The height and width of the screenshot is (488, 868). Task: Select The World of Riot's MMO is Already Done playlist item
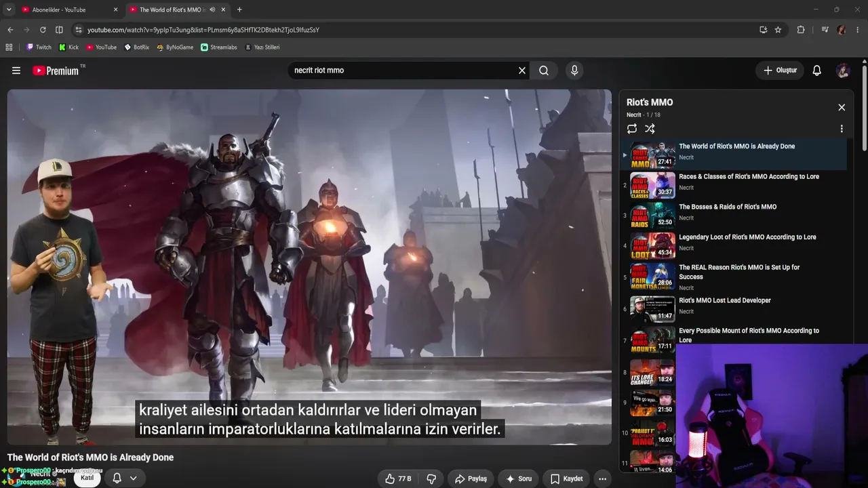(x=734, y=155)
